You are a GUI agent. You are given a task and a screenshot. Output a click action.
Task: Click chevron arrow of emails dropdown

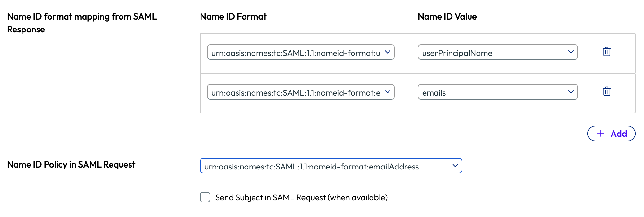(571, 92)
